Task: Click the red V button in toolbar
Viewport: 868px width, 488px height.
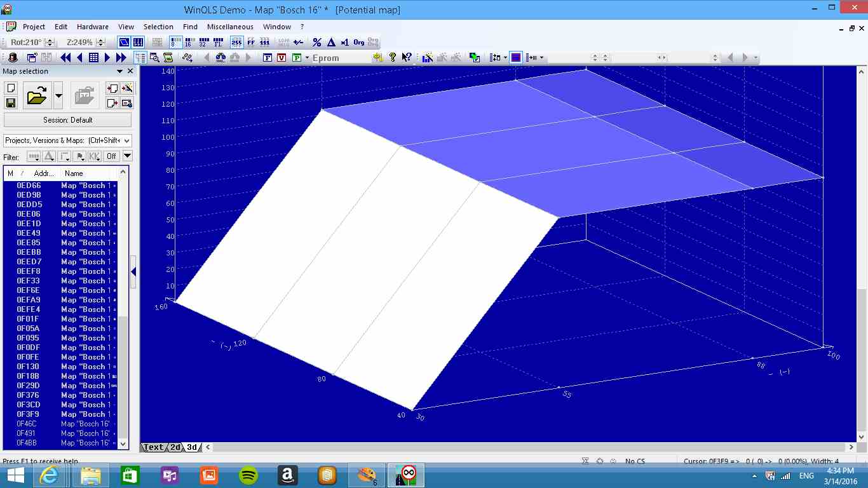Action: tap(282, 58)
